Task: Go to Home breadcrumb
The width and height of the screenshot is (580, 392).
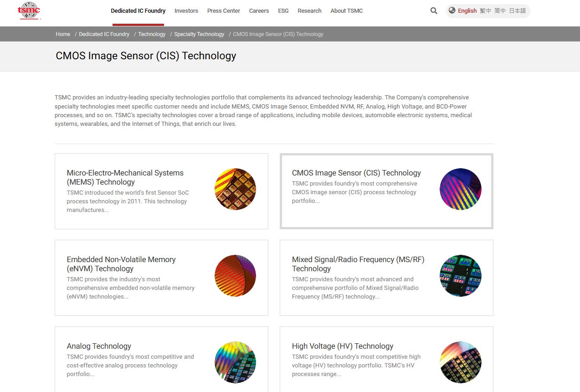Action: tap(63, 34)
